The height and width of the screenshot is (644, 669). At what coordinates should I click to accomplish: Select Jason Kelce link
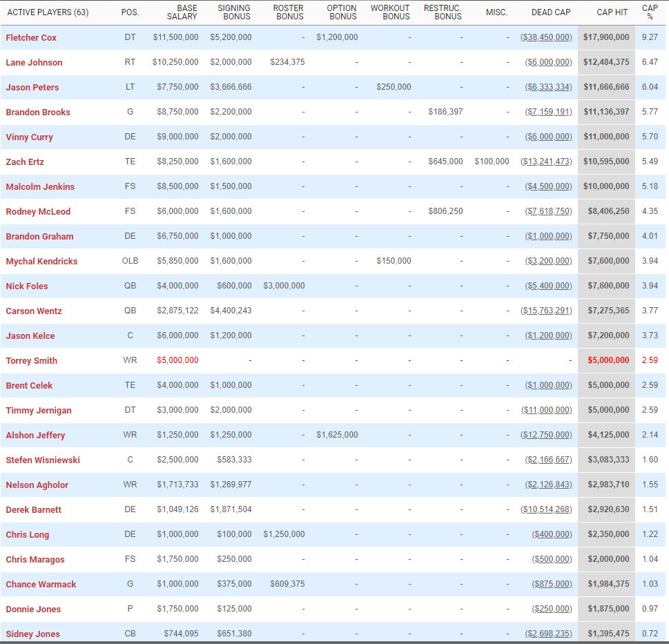tap(30, 335)
